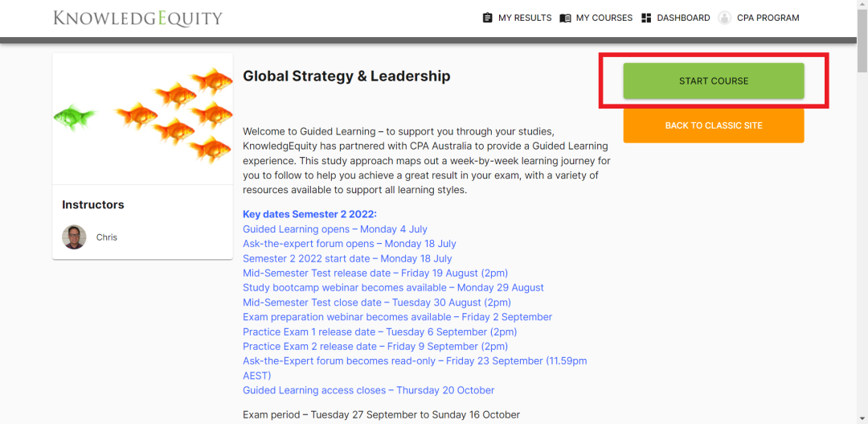Click the KnowledgEquity logo
Viewport: 868px width, 424px height.
(137, 18)
